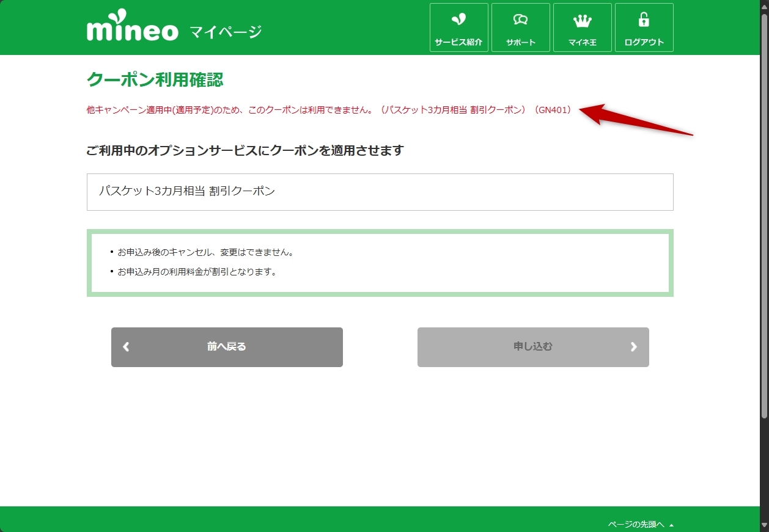Click the mineo logo

[x=133, y=29]
